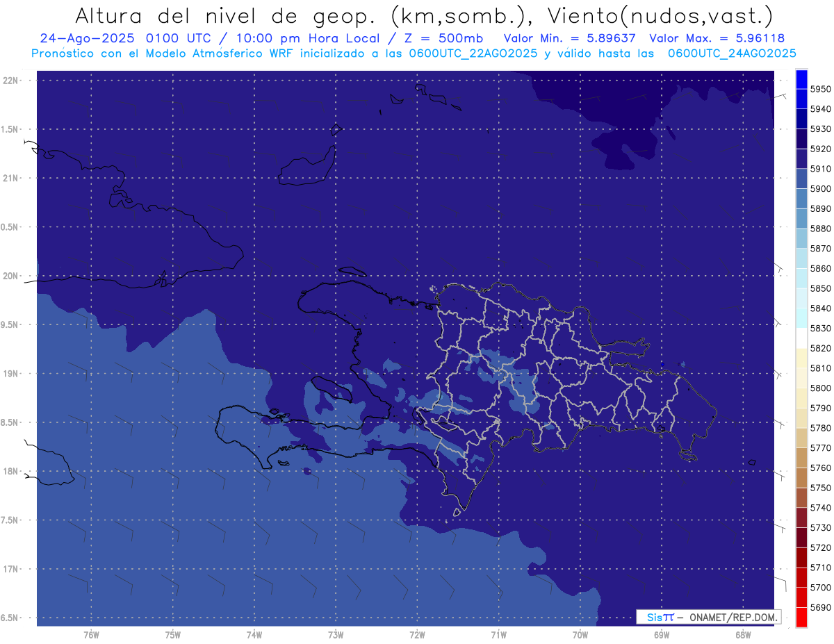Screen dimensions: 834x644
Task: Select the 5810 legend value
Action: tap(820, 368)
